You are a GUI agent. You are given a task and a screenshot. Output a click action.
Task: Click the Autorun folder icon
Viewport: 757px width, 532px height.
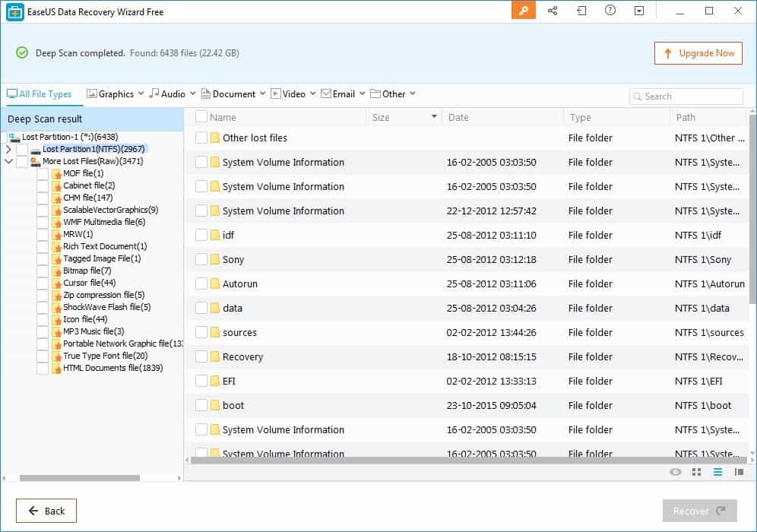(215, 283)
